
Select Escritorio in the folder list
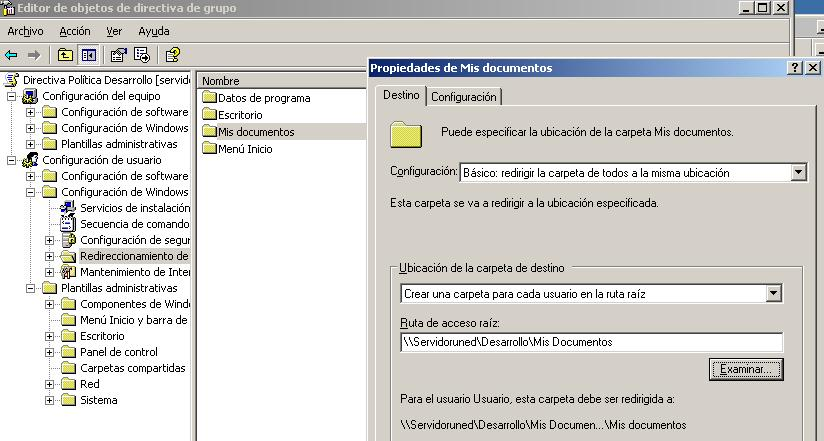click(240, 115)
